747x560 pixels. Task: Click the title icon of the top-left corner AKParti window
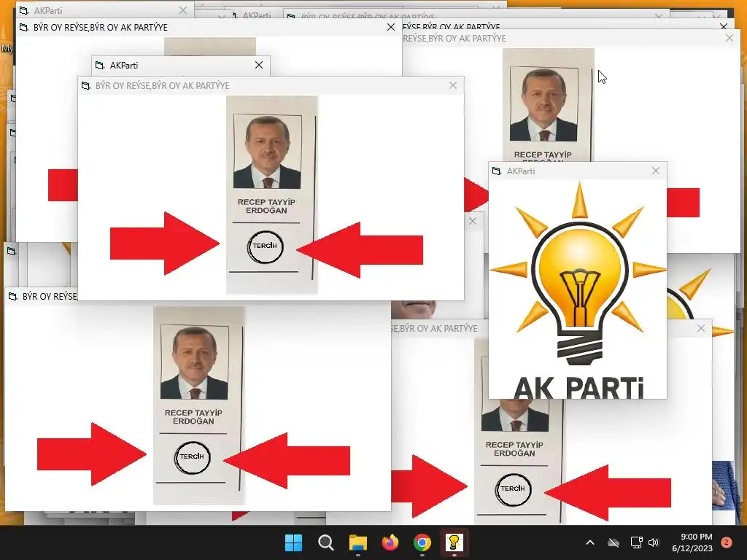[x=23, y=10]
